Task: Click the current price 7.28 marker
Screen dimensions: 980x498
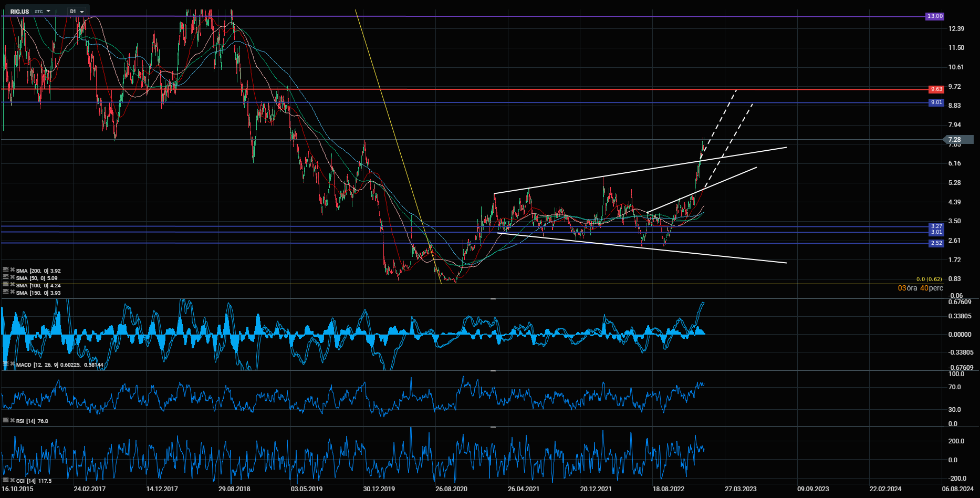Action: (x=954, y=140)
